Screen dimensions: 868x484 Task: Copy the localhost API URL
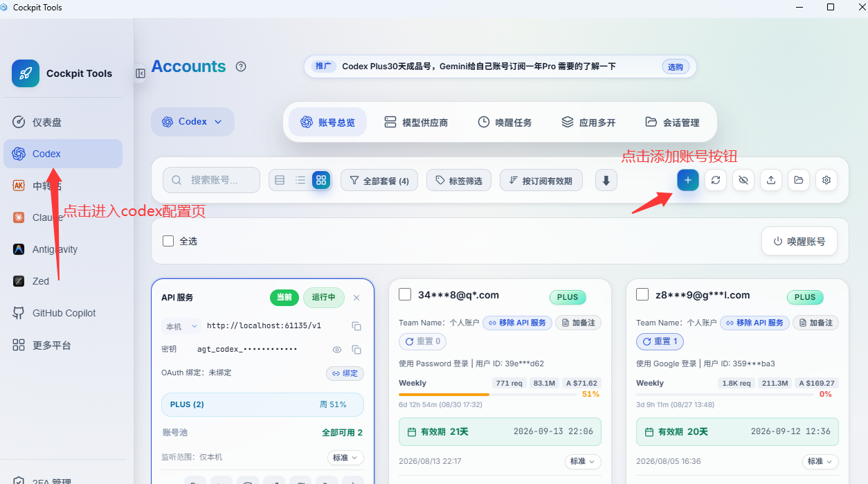(356, 326)
